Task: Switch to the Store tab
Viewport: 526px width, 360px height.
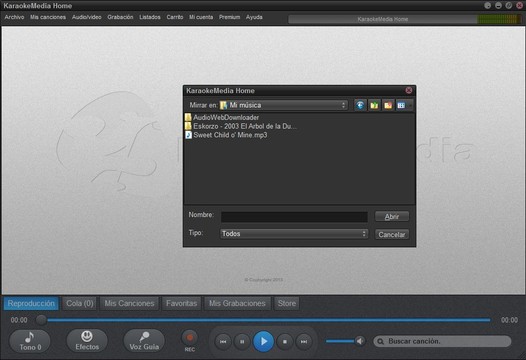Action: 286,304
